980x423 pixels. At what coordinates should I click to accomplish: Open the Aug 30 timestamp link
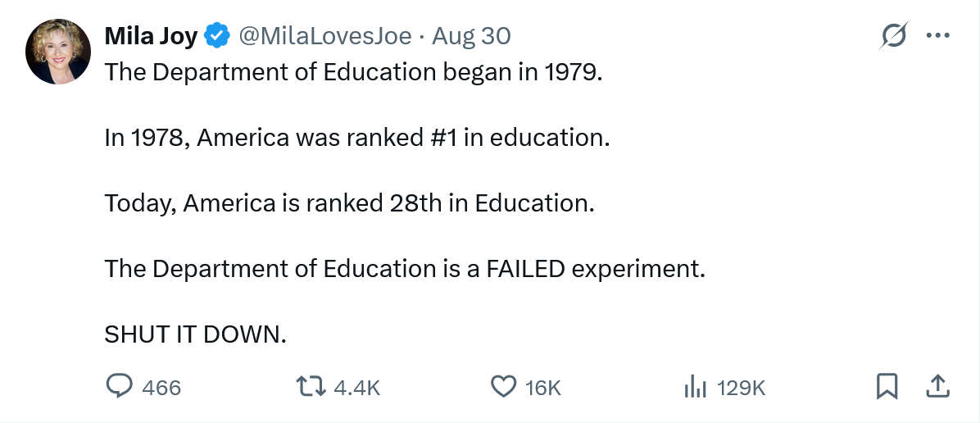click(471, 36)
